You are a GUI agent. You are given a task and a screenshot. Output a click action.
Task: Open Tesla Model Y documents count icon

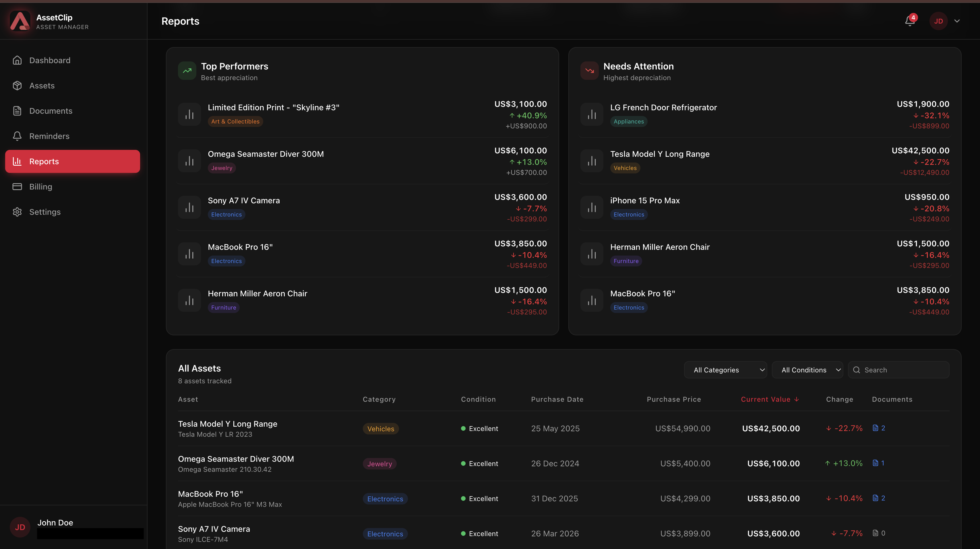tap(878, 428)
